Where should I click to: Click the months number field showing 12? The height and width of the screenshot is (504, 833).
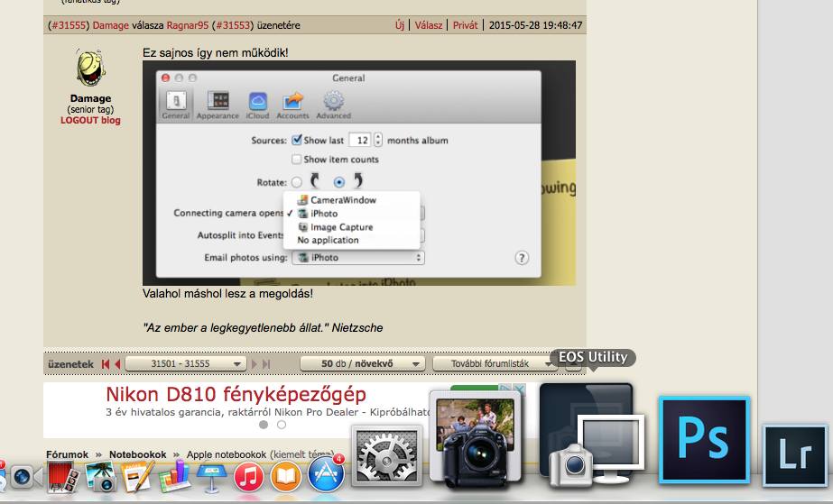pos(360,140)
